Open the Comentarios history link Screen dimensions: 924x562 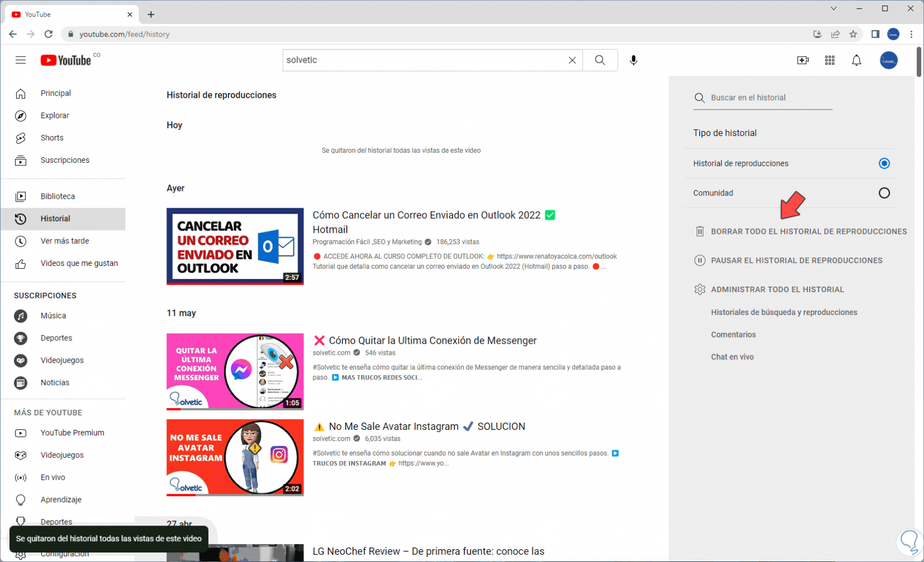pos(733,335)
